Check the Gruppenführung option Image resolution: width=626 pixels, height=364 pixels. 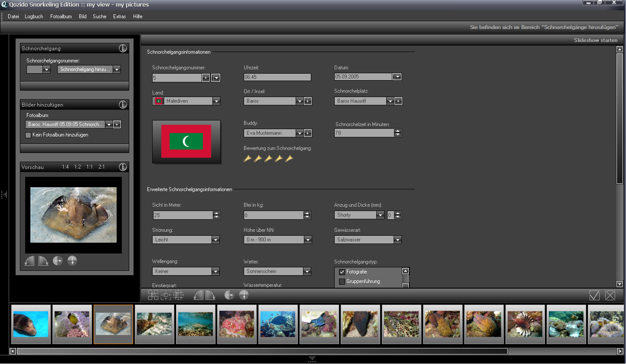(342, 282)
